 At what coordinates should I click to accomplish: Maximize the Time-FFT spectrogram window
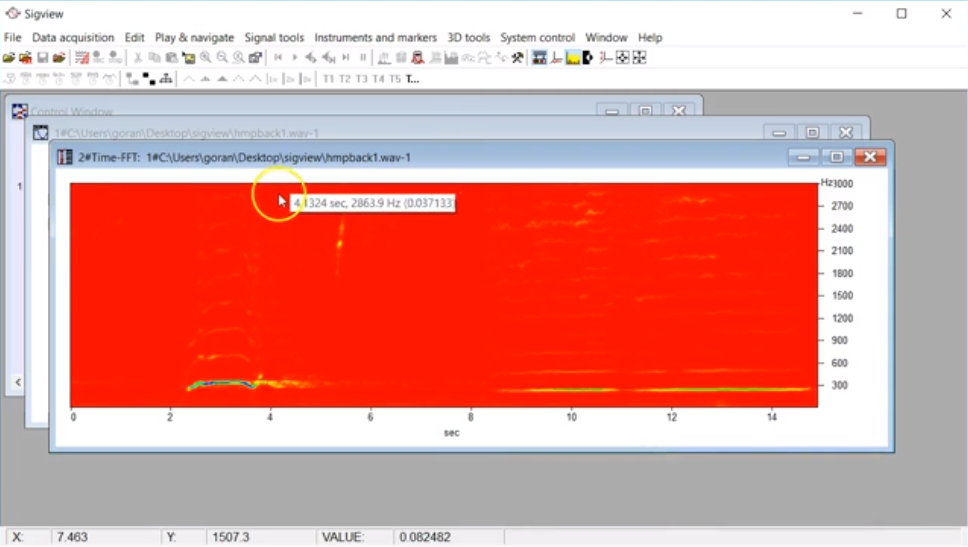click(836, 157)
